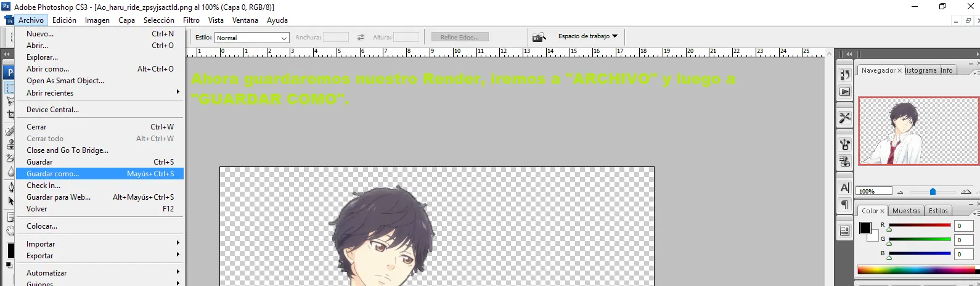The width and height of the screenshot is (980, 286).
Task: Open Adobe Bridge from the options bar
Action: (539, 37)
